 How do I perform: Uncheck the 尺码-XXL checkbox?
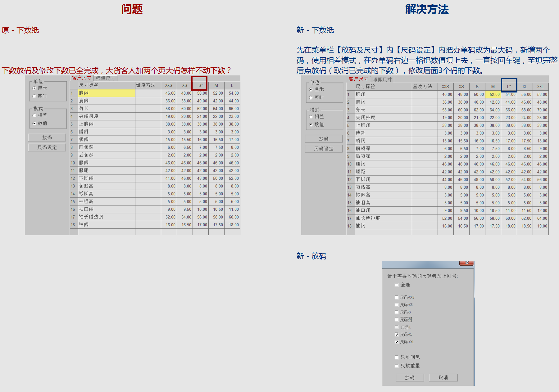click(397, 342)
